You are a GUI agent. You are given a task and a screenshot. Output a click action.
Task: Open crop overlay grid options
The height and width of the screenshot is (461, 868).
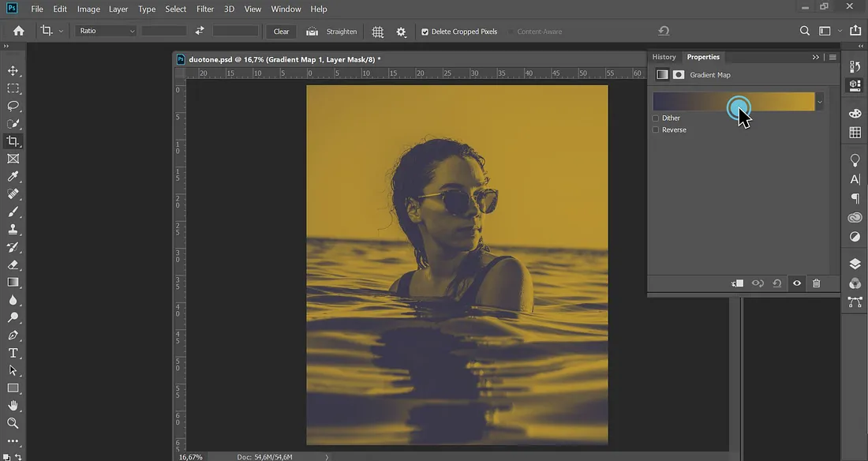[x=377, y=32]
